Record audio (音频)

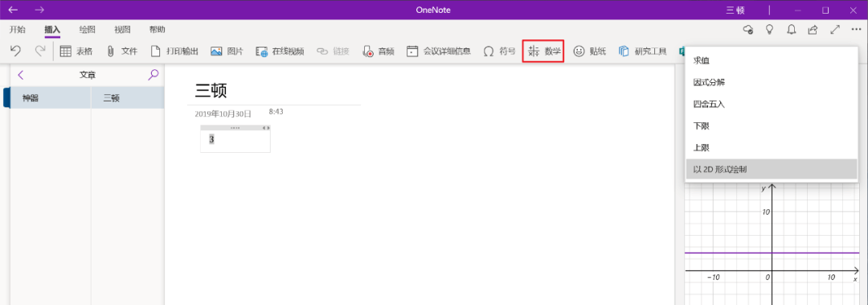click(378, 52)
